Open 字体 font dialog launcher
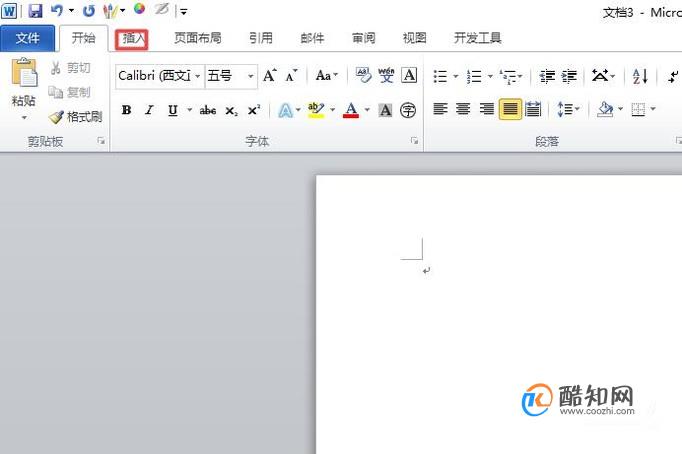This screenshot has height=454, width=682. click(x=415, y=140)
